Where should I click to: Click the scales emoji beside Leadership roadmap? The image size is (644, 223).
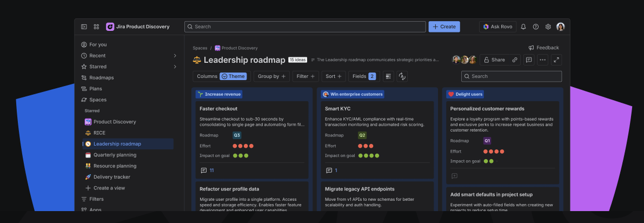(x=197, y=60)
